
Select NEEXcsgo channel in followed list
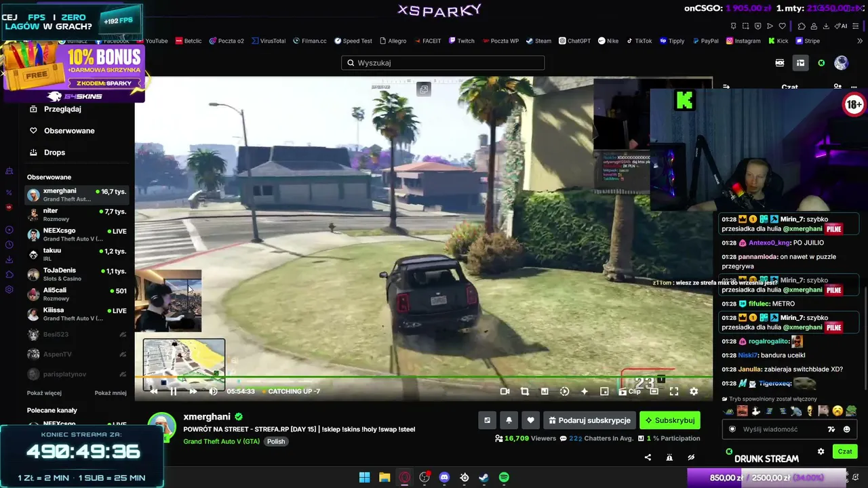tap(77, 235)
